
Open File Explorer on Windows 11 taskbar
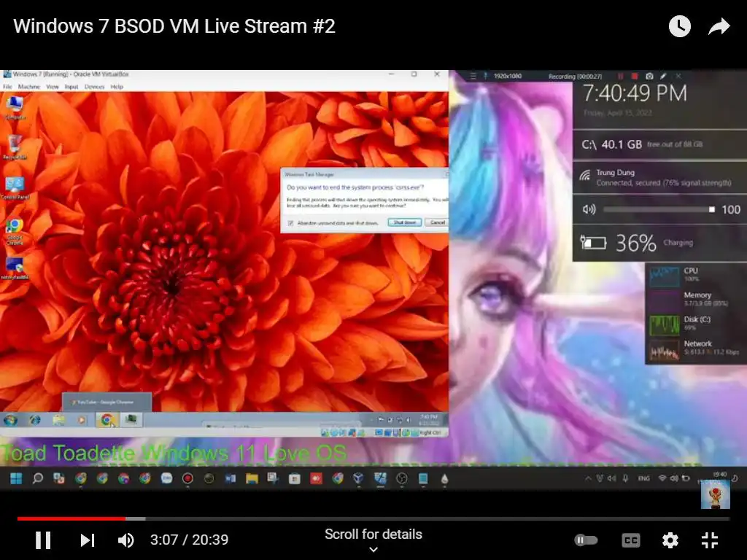(252, 478)
